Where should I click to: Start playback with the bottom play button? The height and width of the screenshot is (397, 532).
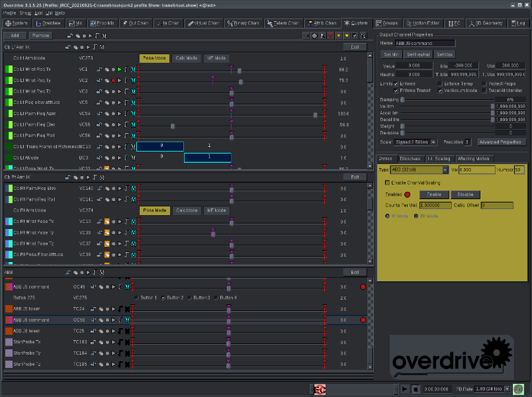[404, 389]
